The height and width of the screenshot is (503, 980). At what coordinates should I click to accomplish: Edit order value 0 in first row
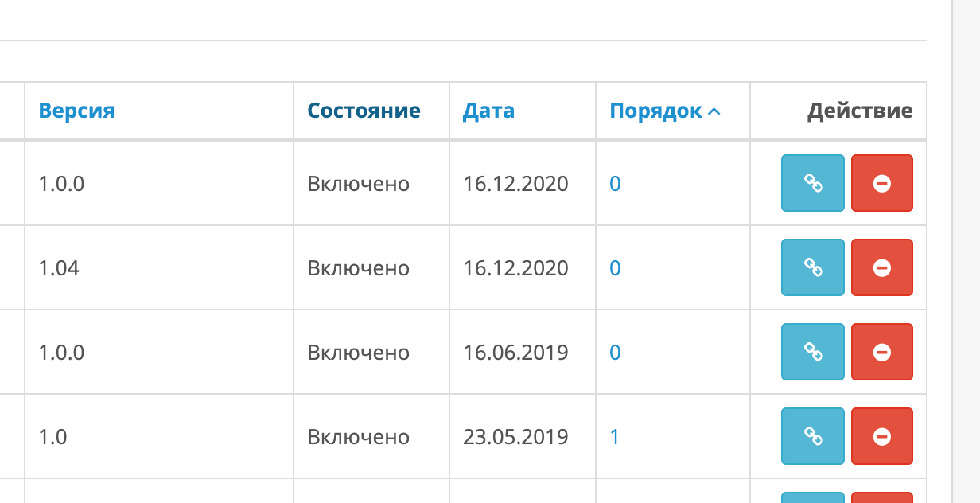615,184
